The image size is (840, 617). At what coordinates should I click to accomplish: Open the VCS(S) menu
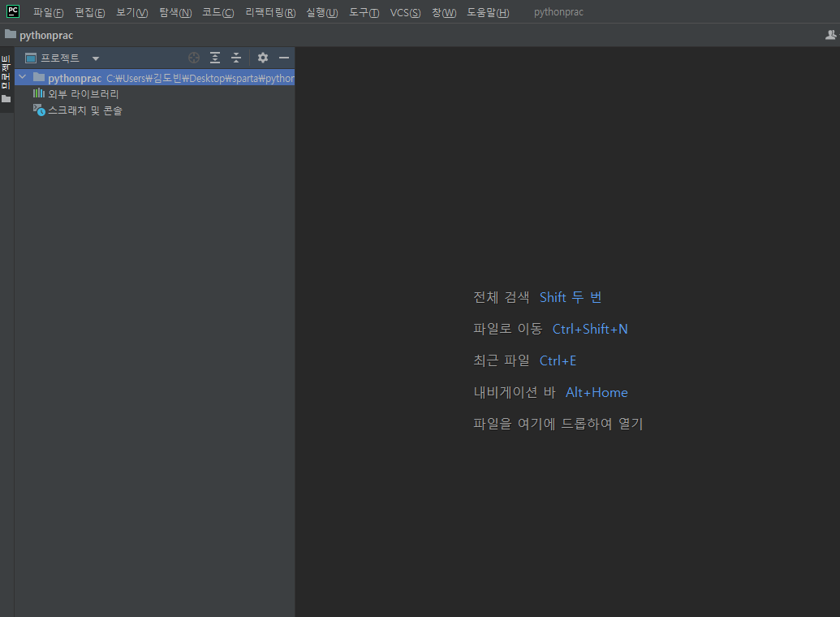point(406,12)
